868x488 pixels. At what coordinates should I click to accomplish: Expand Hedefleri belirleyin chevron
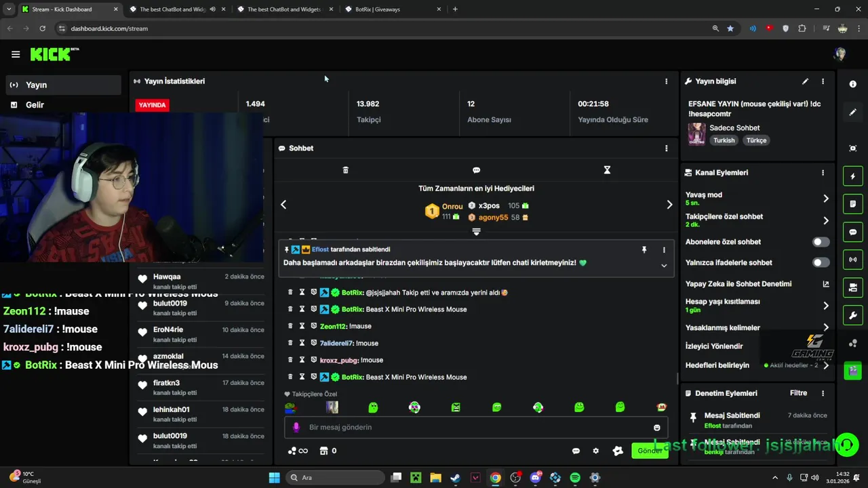825,365
